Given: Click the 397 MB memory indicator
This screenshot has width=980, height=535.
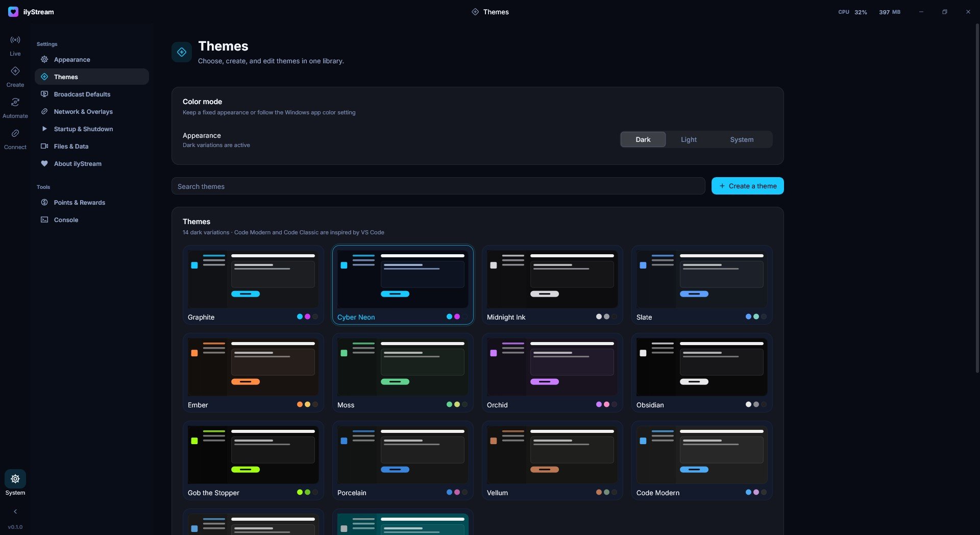Looking at the screenshot, I should [890, 12].
